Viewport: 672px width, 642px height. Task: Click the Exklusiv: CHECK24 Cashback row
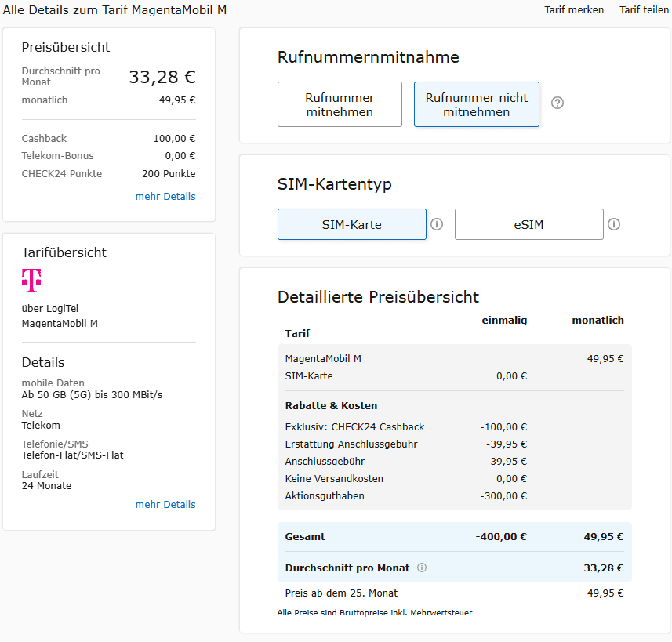coord(354,426)
